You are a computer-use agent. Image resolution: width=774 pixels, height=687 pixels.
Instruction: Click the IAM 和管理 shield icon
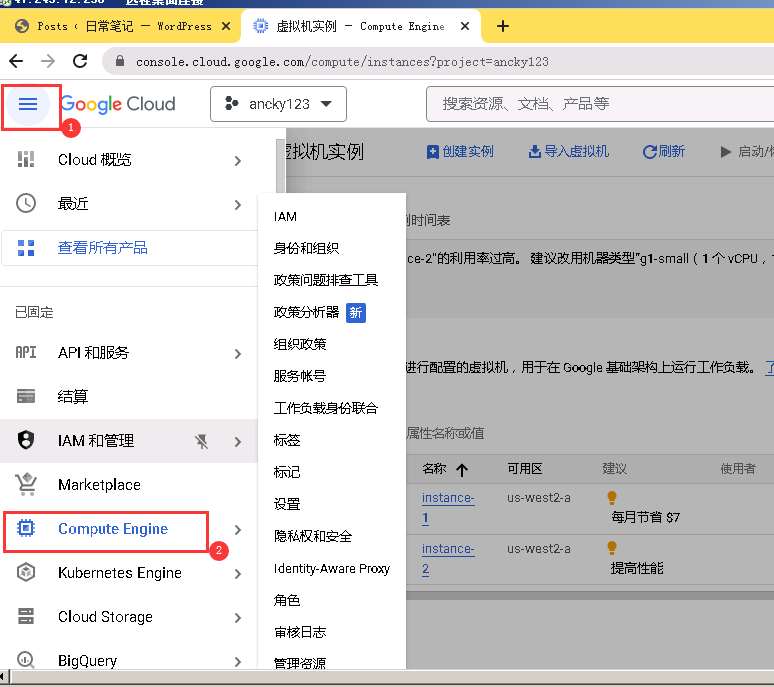tap(26, 440)
